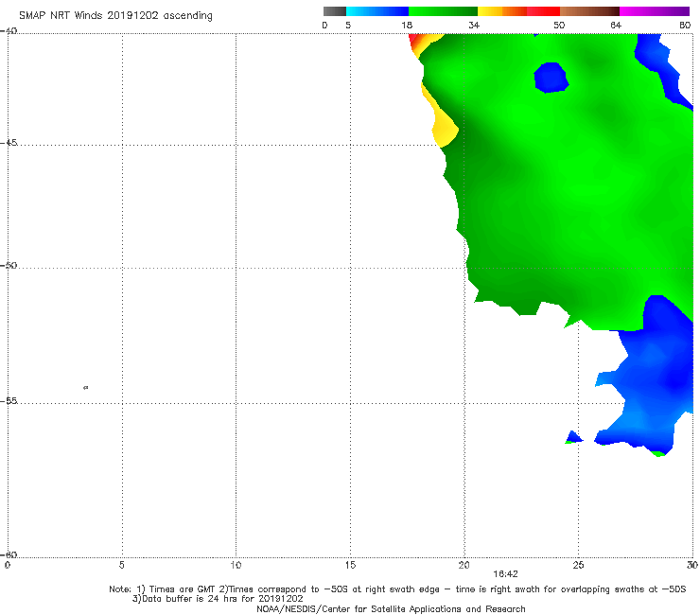Screen dimensions: 700x615
Task: Click the note line starting 'Note: 1) Times are GMT'
Action: coord(397,589)
